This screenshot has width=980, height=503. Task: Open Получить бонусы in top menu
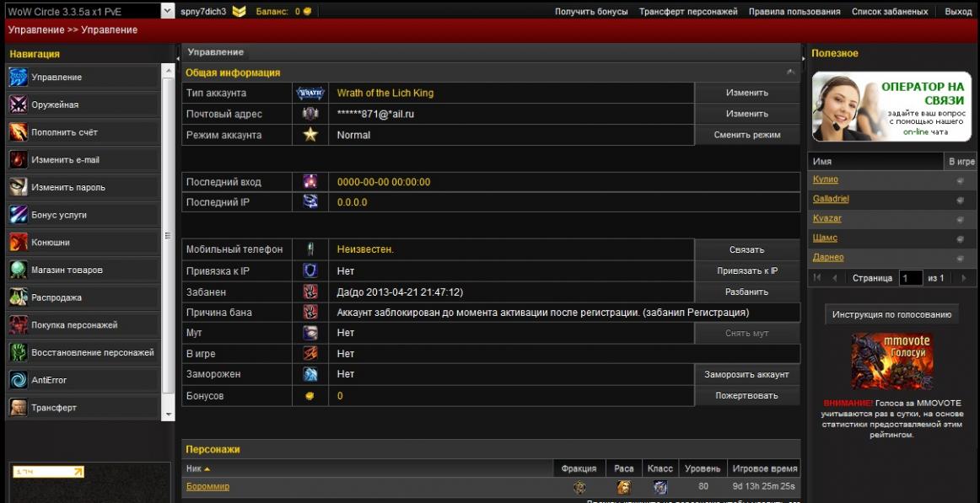[x=591, y=12]
